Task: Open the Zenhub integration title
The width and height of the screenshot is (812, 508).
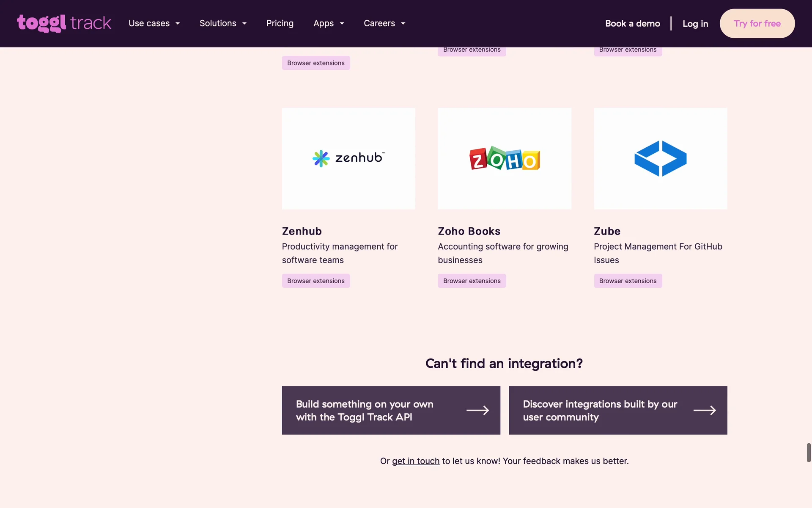Action: pos(302,231)
